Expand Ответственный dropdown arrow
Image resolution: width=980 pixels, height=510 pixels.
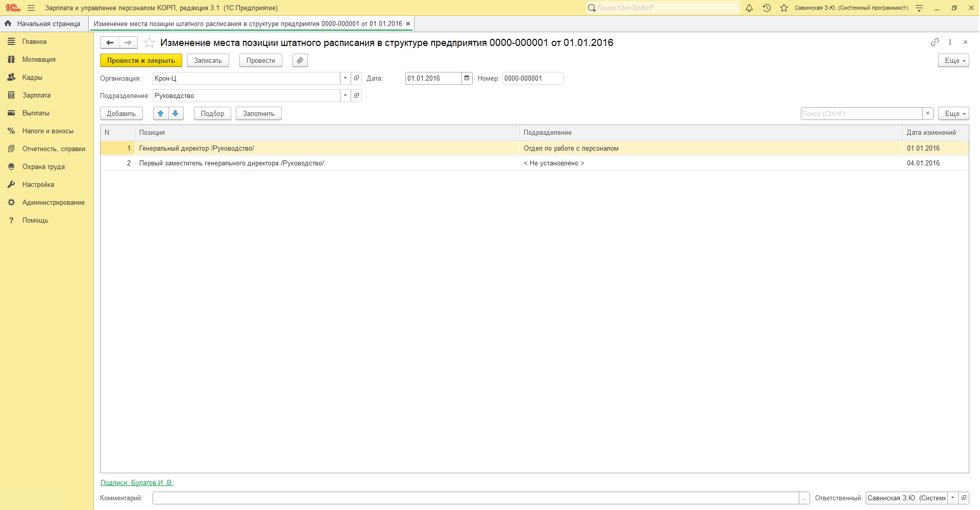point(952,498)
